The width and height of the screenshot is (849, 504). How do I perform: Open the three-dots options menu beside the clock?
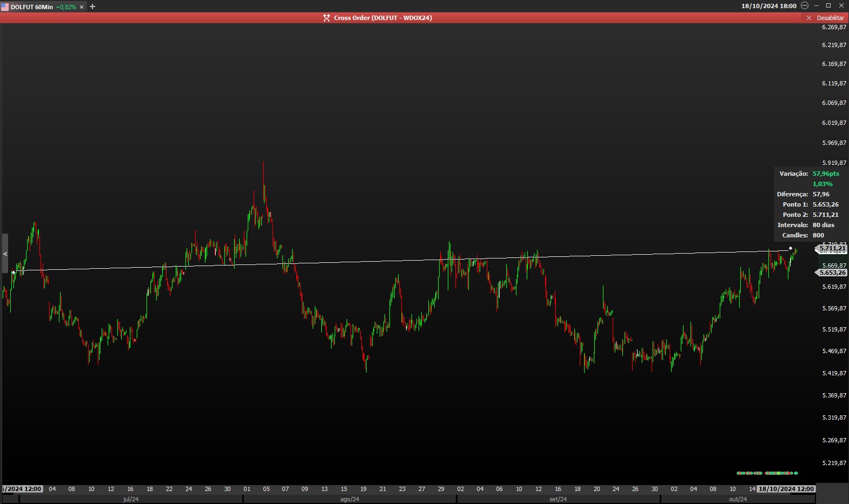pos(804,6)
